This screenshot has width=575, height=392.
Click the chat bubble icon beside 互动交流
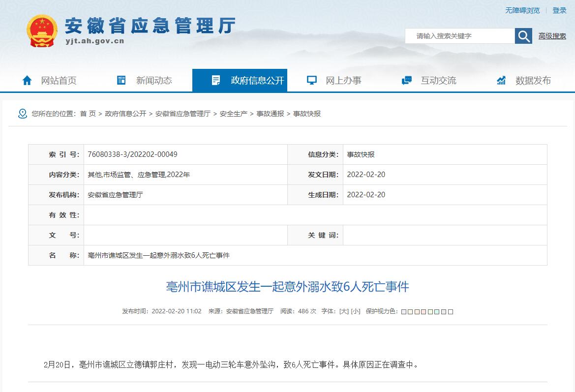406,80
